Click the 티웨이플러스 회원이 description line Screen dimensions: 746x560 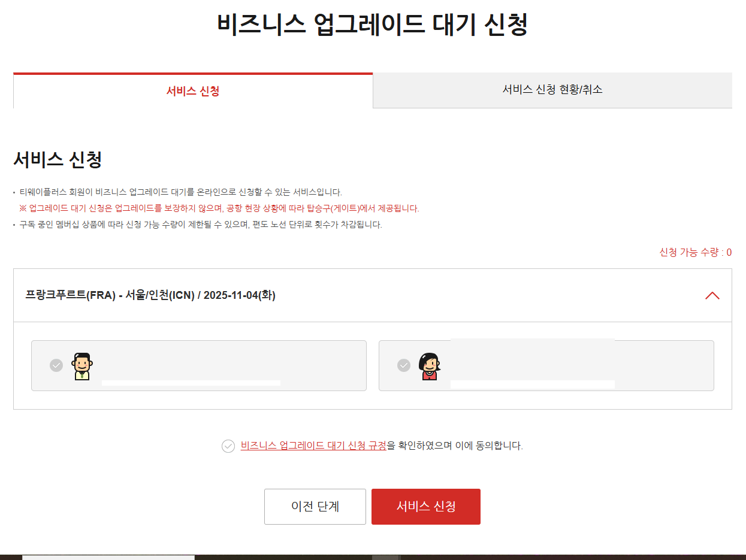click(x=180, y=192)
